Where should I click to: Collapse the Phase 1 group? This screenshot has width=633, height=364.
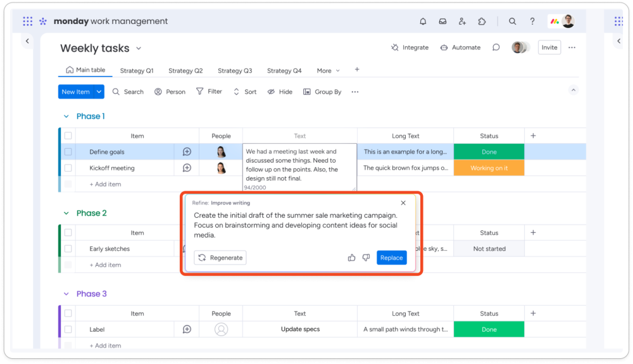point(66,116)
